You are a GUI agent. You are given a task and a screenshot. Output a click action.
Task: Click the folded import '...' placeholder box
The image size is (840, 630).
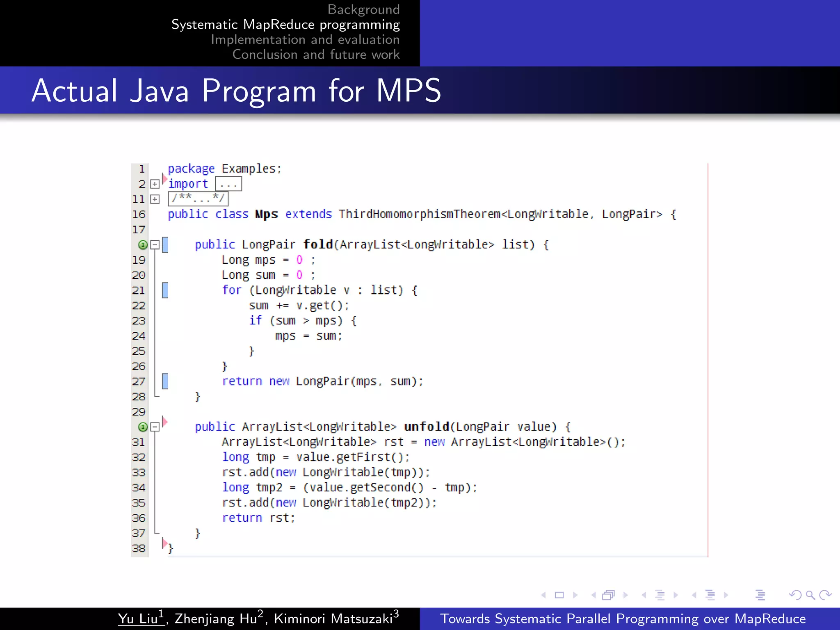click(228, 184)
